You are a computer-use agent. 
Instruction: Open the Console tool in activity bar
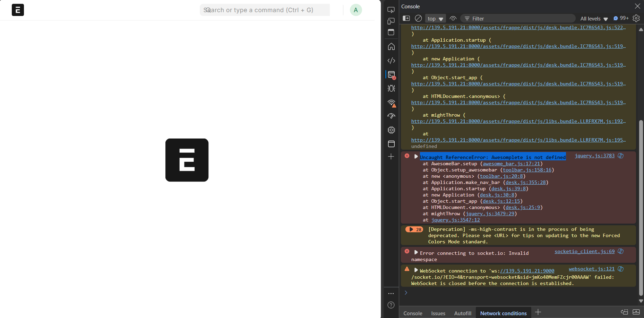tap(391, 75)
